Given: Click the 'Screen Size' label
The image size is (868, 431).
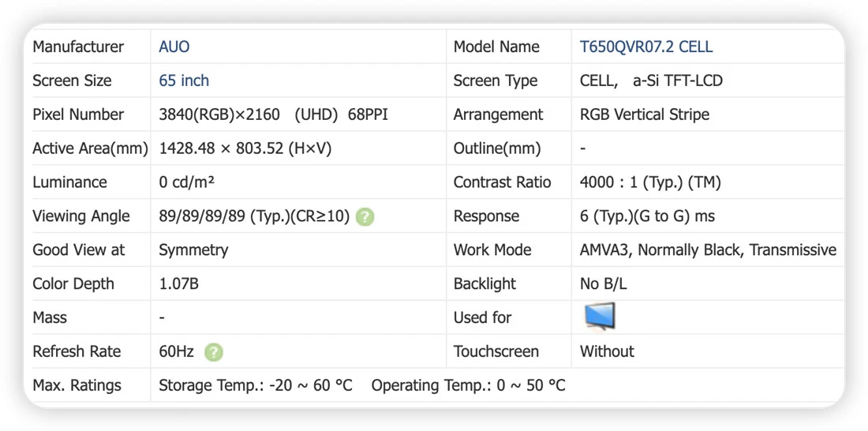Looking at the screenshot, I should (72, 81).
